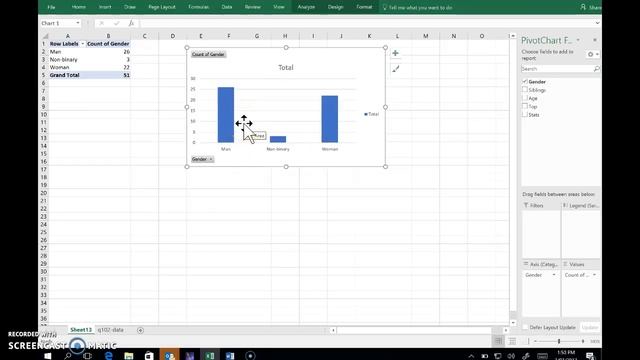Click the volume icon in system tray
This screenshot has width=640, height=360.
tap(511, 356)
